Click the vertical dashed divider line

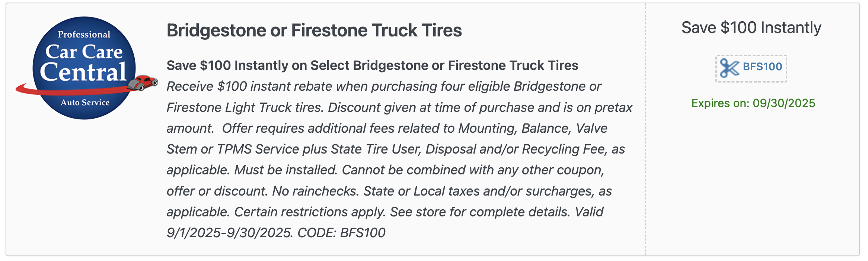645,129
